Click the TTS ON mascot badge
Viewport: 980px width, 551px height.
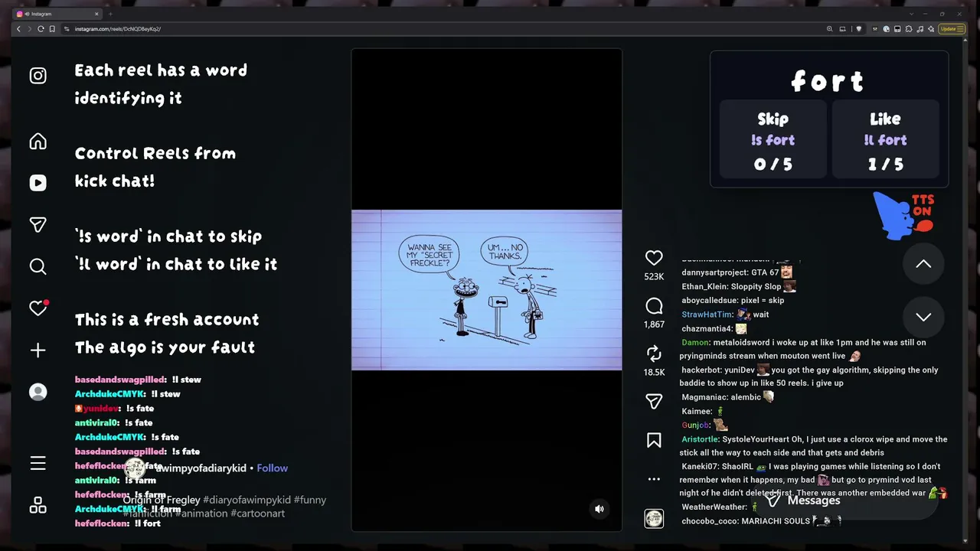pos(904,215)
